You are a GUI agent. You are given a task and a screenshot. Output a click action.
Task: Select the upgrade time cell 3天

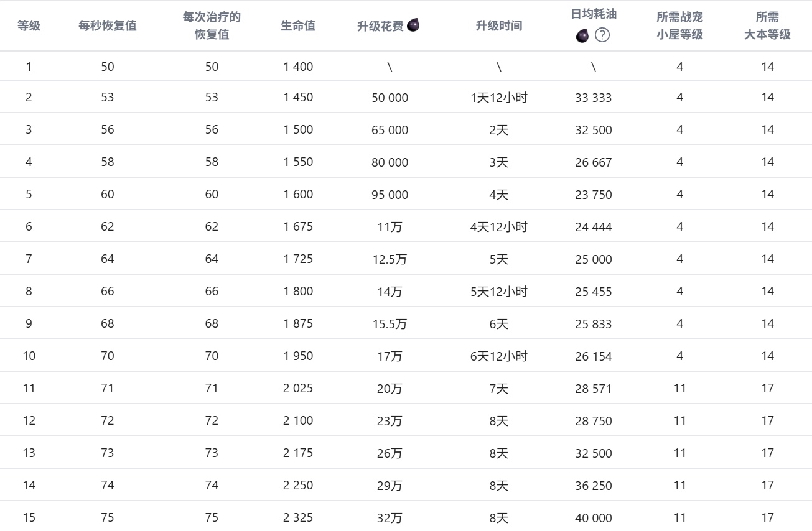[498, 162]
